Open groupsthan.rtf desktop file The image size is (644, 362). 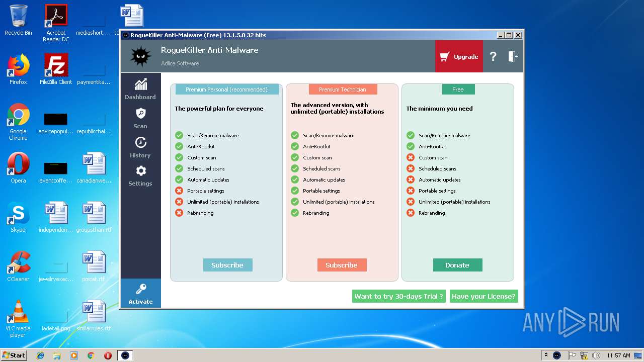pyautogui.click(x=94, y=217)
